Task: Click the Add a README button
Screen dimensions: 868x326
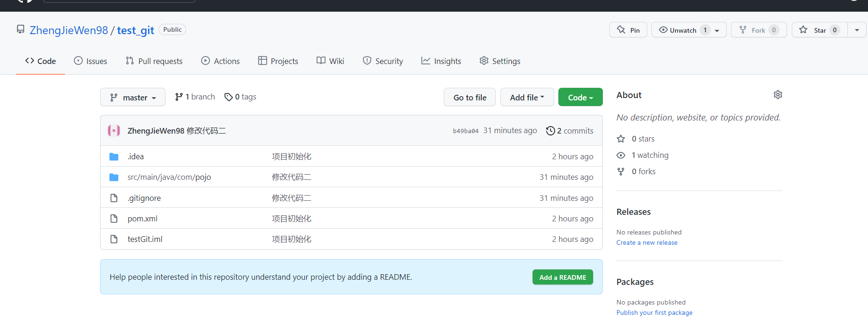Action: click(x=563, y=277)
